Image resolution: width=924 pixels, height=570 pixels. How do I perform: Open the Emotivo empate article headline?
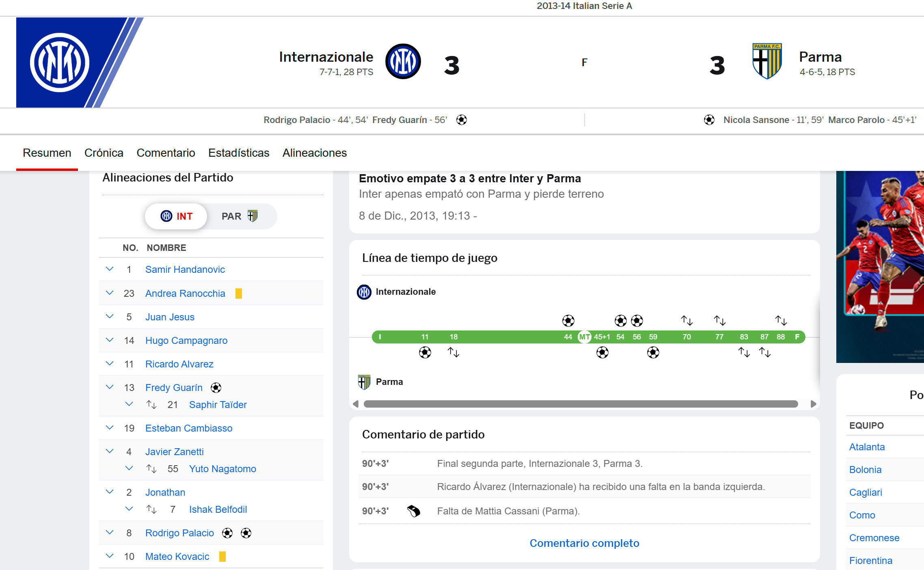470,179
